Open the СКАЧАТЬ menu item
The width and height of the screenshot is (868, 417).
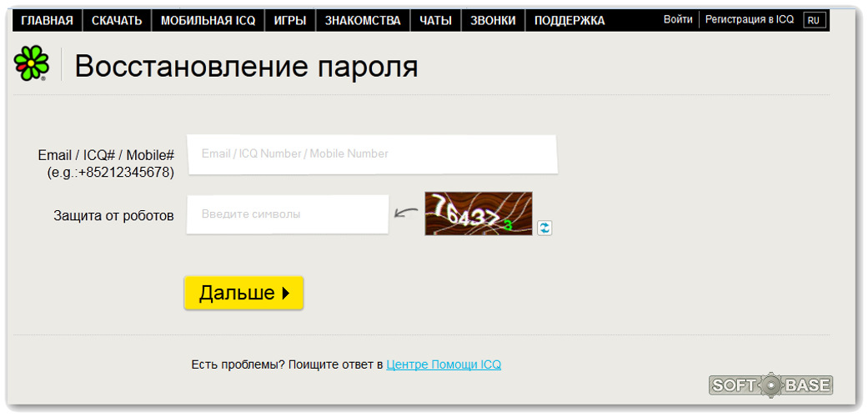pyautogui.click(x=117, y=21)
